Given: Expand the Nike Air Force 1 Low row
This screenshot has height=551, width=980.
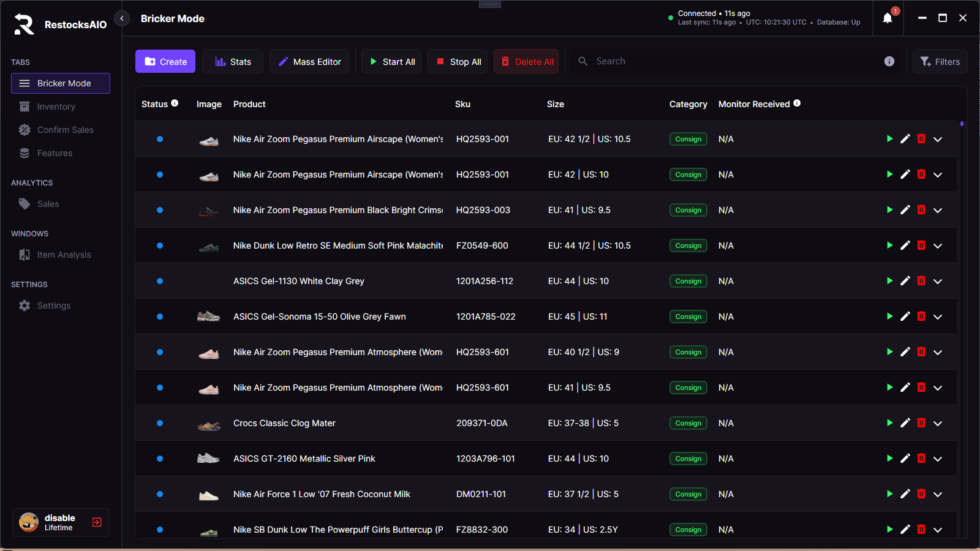Looking at the screenshot, I should pyautogui.click(x=938, y=494).
